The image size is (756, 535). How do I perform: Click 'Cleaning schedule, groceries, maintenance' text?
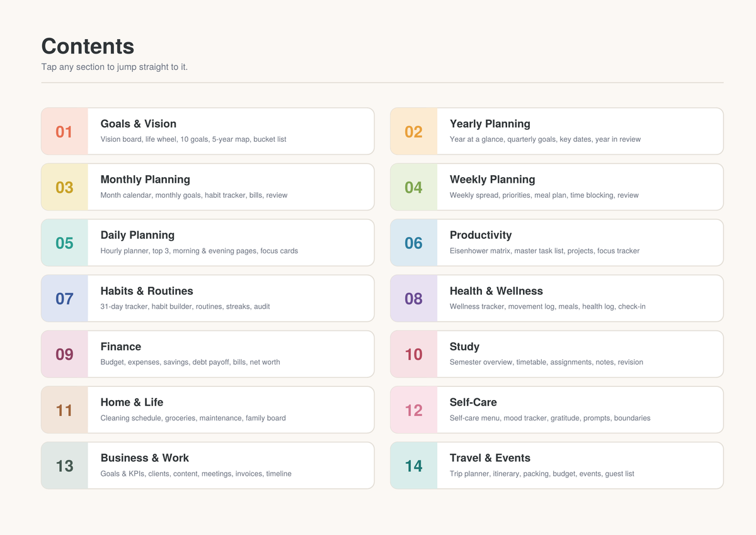click(193, 418)
